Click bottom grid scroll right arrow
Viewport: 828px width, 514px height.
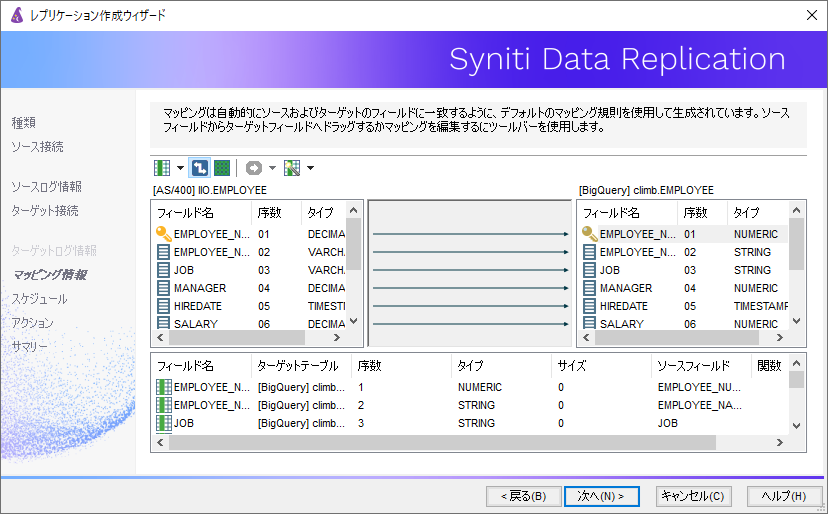pos(779,443)
